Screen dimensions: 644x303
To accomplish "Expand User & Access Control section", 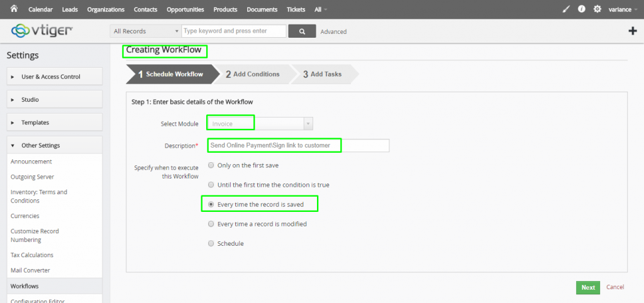I will pos(55,76).
